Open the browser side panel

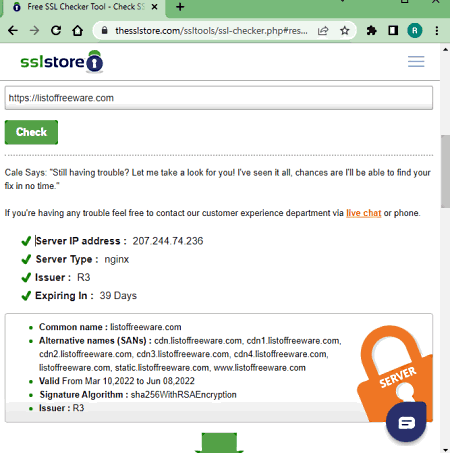coord(393,31)
